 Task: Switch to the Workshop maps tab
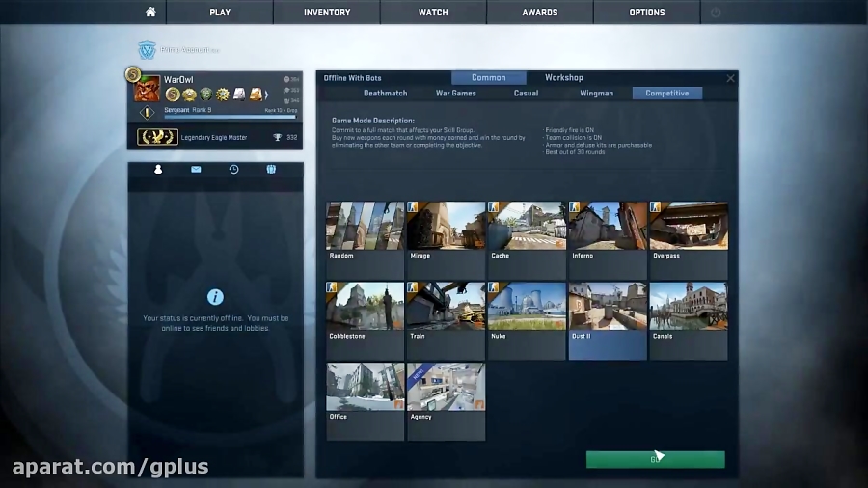563,77
